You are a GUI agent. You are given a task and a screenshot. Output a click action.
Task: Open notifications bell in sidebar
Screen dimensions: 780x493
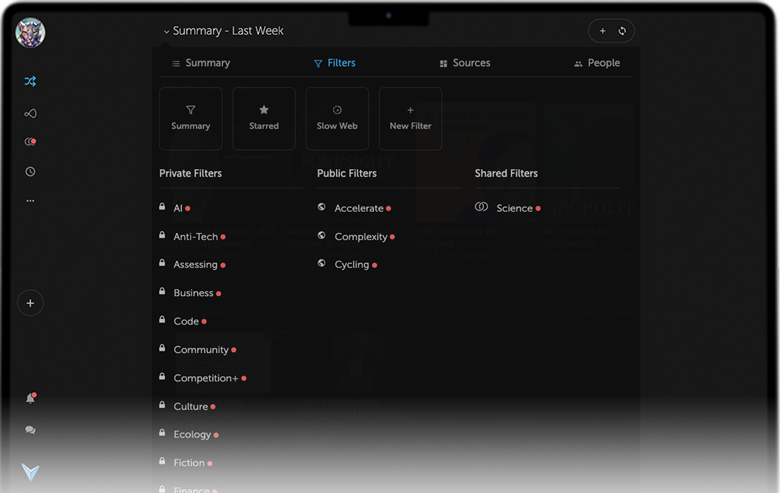tap(30, 398)
